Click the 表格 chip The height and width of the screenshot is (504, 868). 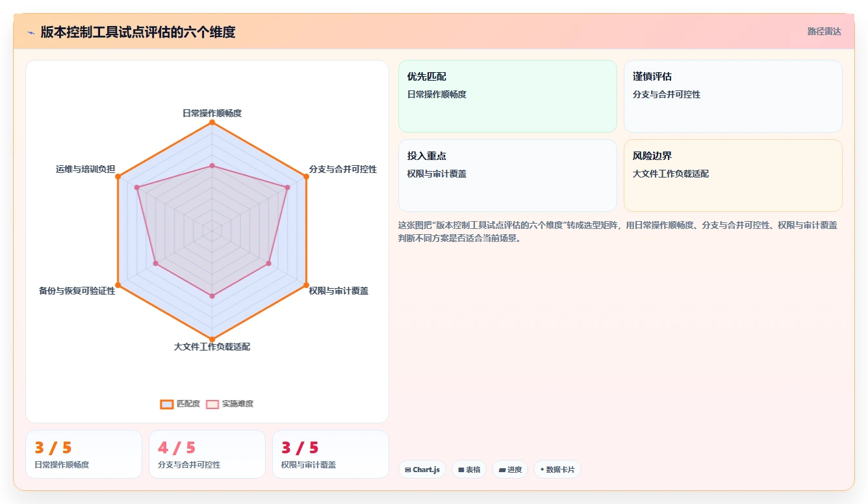[x=469, y=470]
